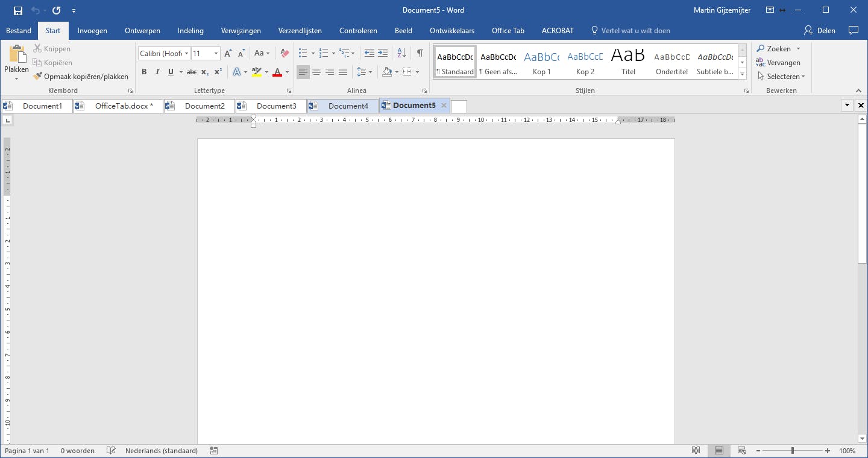This screenshot has height=458, width=868.
Task: Click the Save icon in the title bar
Action: pos(18,10)
